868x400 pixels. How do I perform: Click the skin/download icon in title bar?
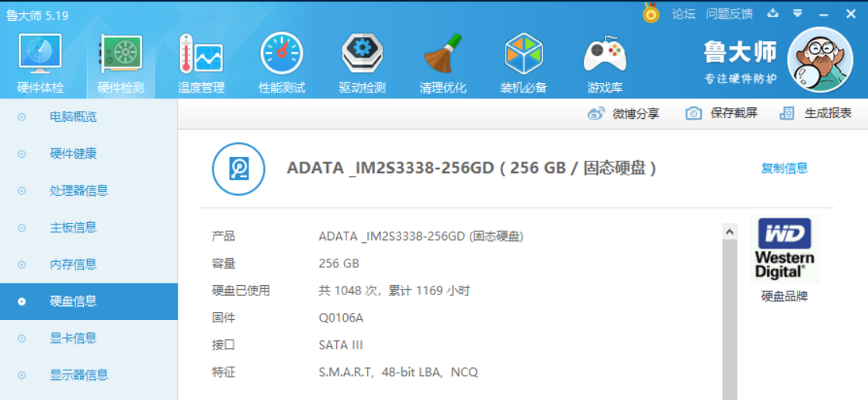pos(773,13)
